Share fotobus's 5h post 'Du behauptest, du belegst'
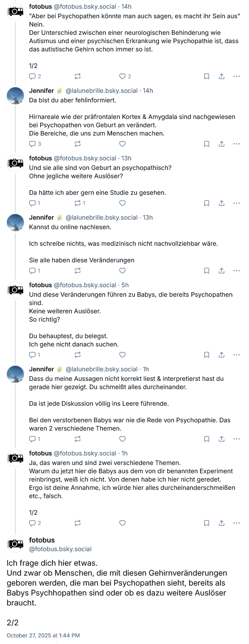 (222, 355)
